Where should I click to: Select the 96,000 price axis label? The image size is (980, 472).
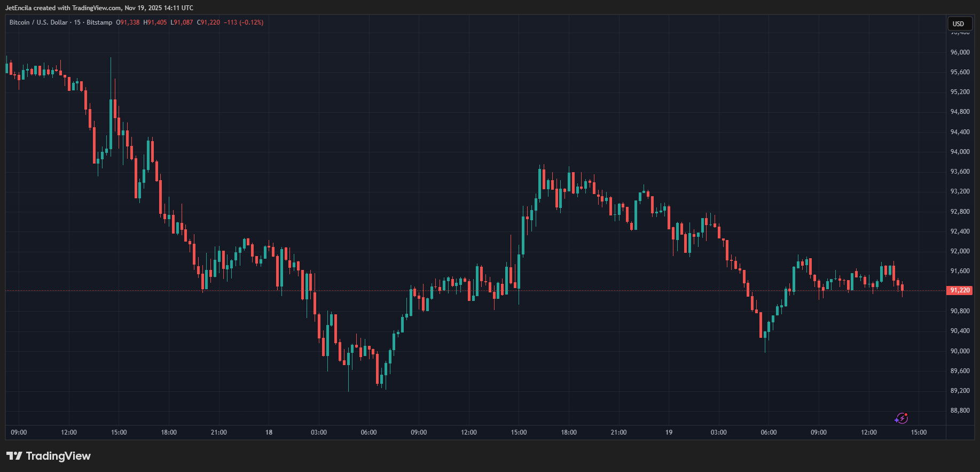coord(960,52)
